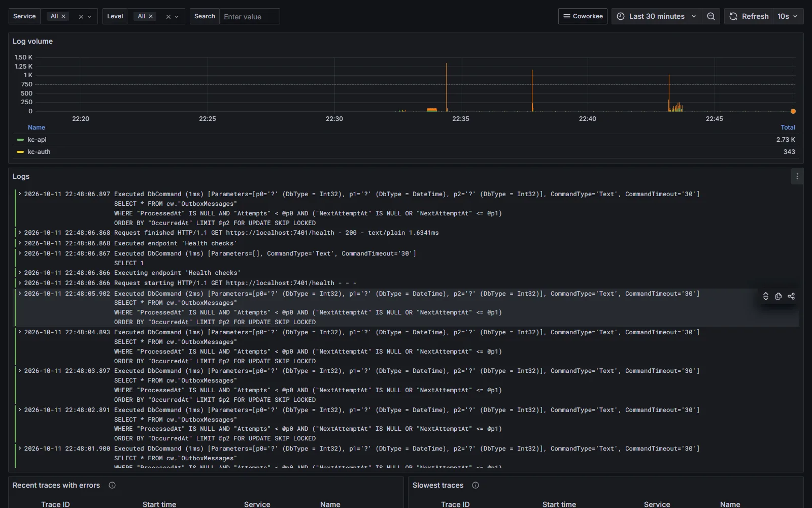Toggle the kc-auth series in legend

click(x=39, y=152)
